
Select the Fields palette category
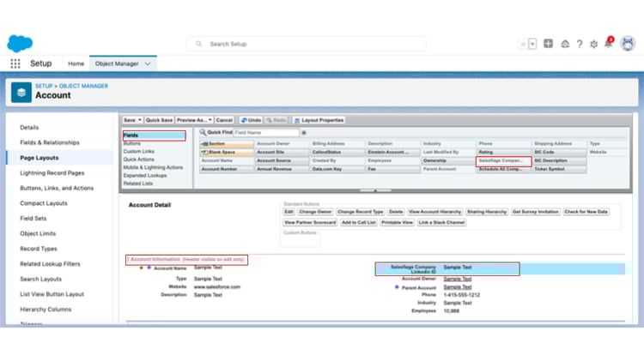pyautogui.click(x=154, y=135)
